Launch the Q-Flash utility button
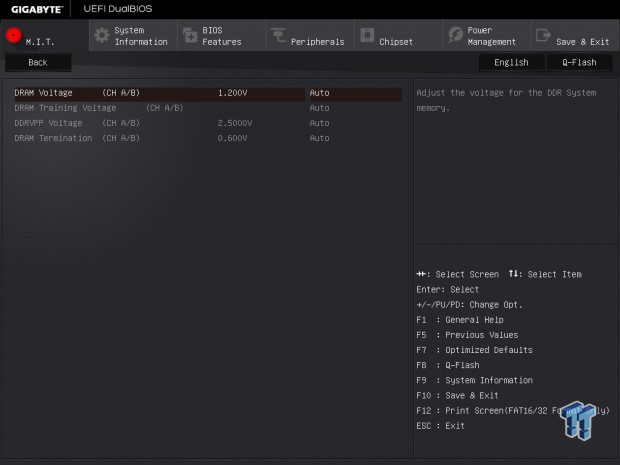The width and height of the screenshot is (620, 465). [579, 62]
